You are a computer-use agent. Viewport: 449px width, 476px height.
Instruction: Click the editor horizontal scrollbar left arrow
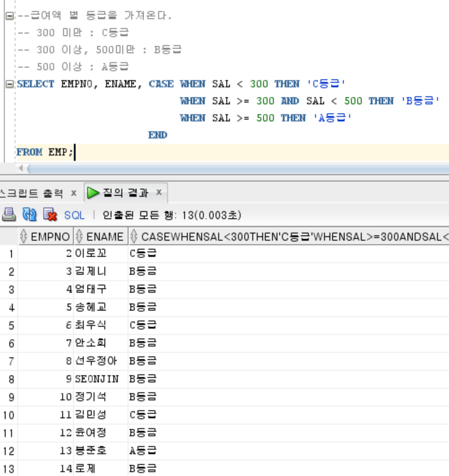click(21, 168)
